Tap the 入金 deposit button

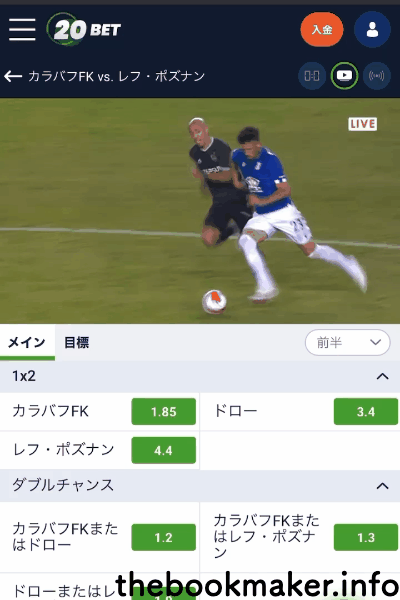tap(322, 29)
